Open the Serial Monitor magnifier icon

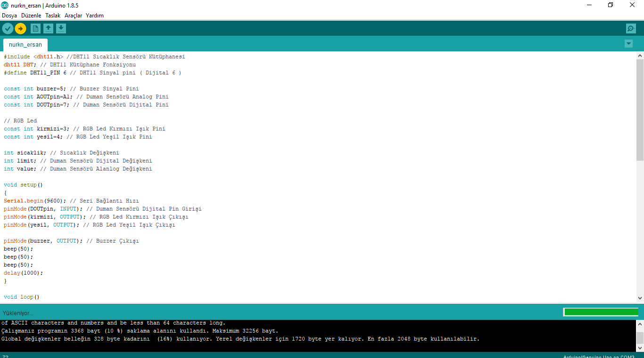coord(631,29)
